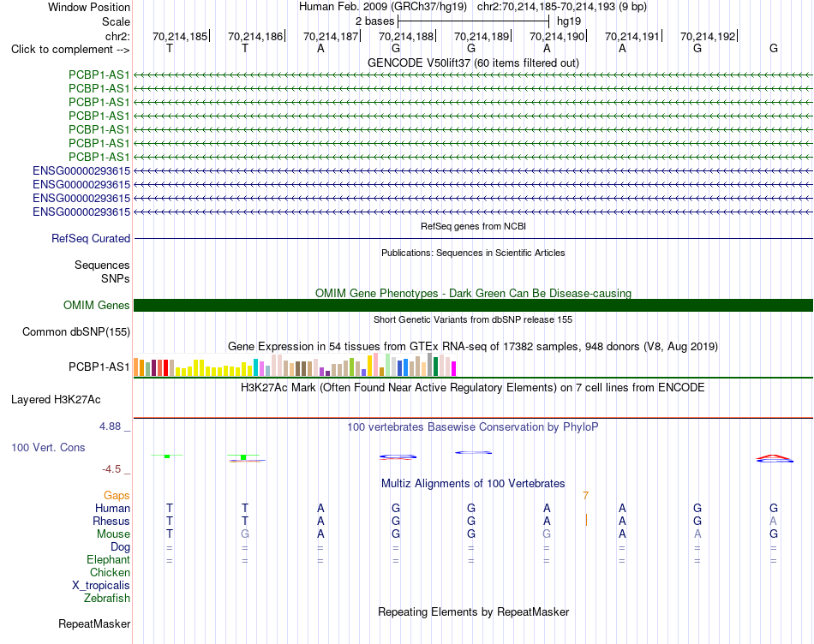Click the RepeatMasker track label

(94, 623)
